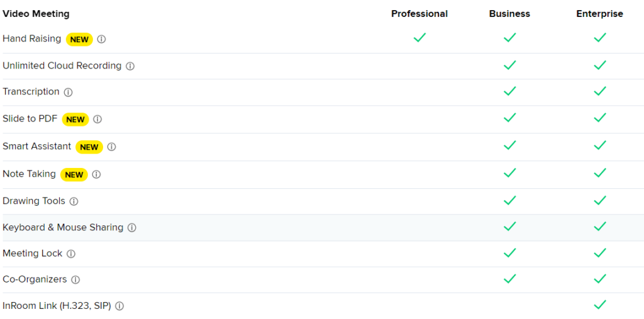Select the Business column header

coord(509,14)
